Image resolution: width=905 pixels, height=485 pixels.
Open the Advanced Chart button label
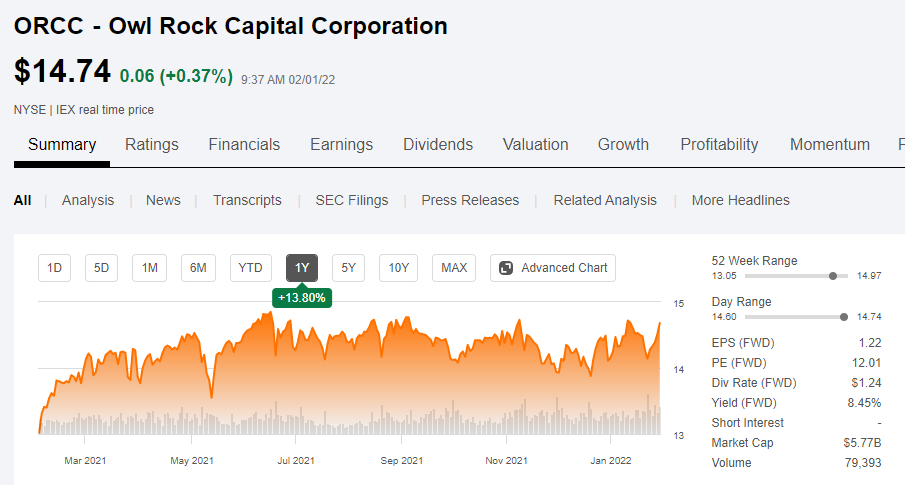pyautogui.click(x=564, y=268)
